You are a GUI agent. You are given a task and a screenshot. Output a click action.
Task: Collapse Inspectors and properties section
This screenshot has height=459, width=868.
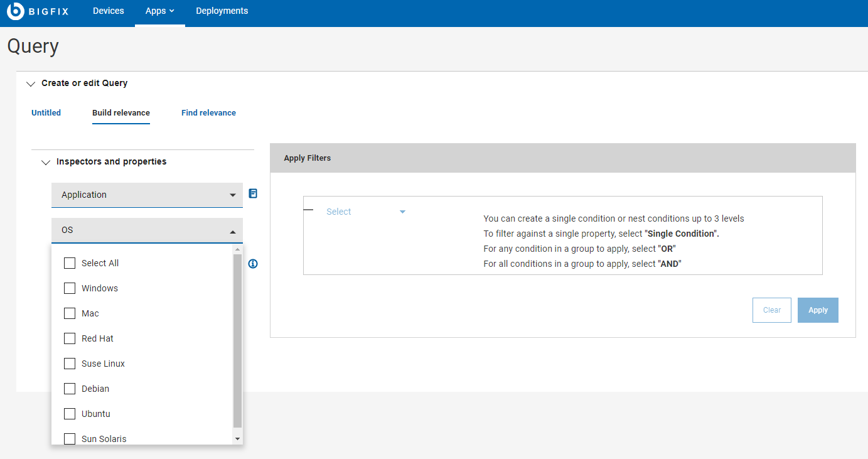tap(45, 162)
